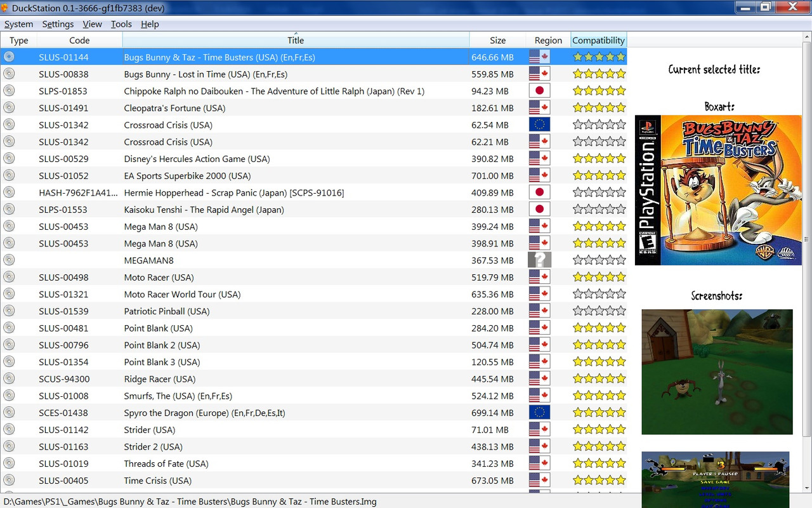The image size is (812, 508).
Task: Click empty star rating for Kaisoku Tenshi
Action: [x=599, y=209]
